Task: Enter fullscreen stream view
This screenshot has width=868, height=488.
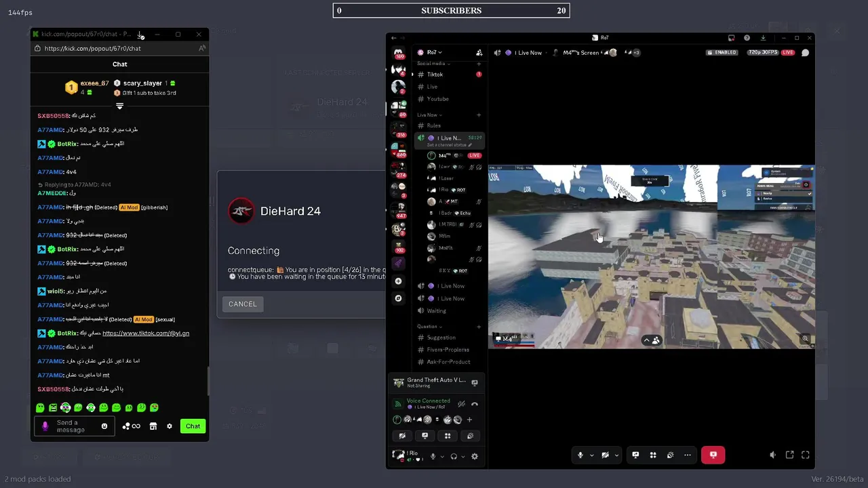Action: tap(806, 455)
